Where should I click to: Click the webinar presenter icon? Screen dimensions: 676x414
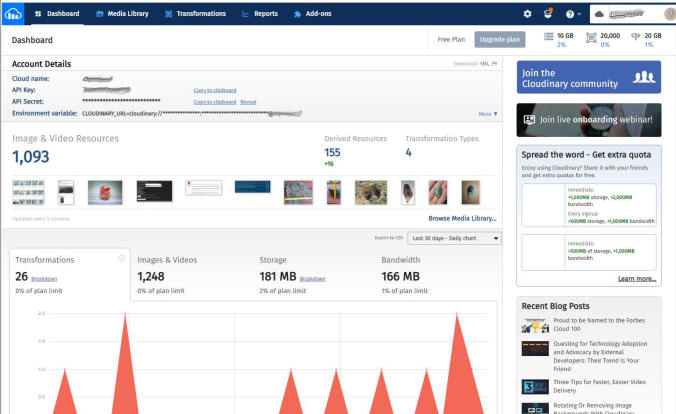529,120
